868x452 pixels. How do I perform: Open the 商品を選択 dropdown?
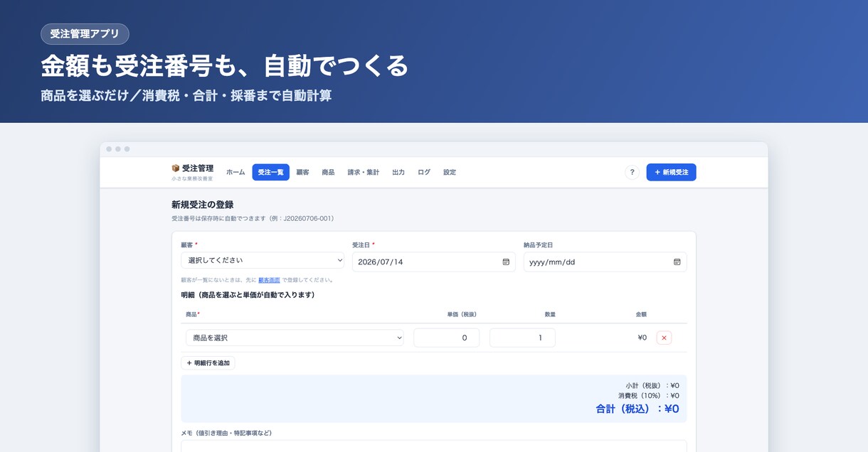tap(295, 338)
